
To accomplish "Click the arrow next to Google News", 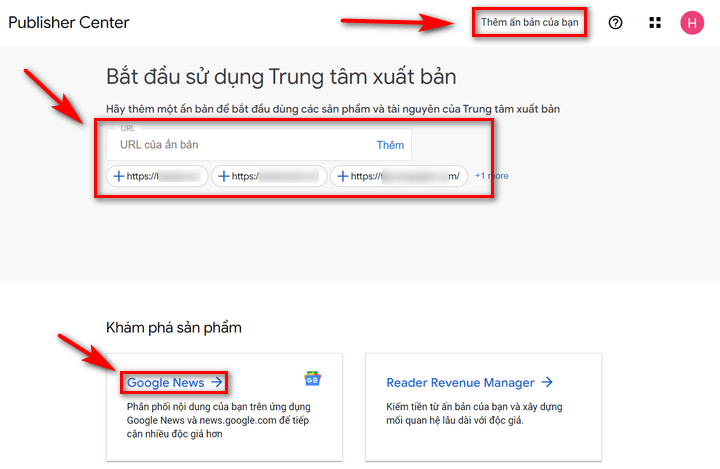I will 217,382.
